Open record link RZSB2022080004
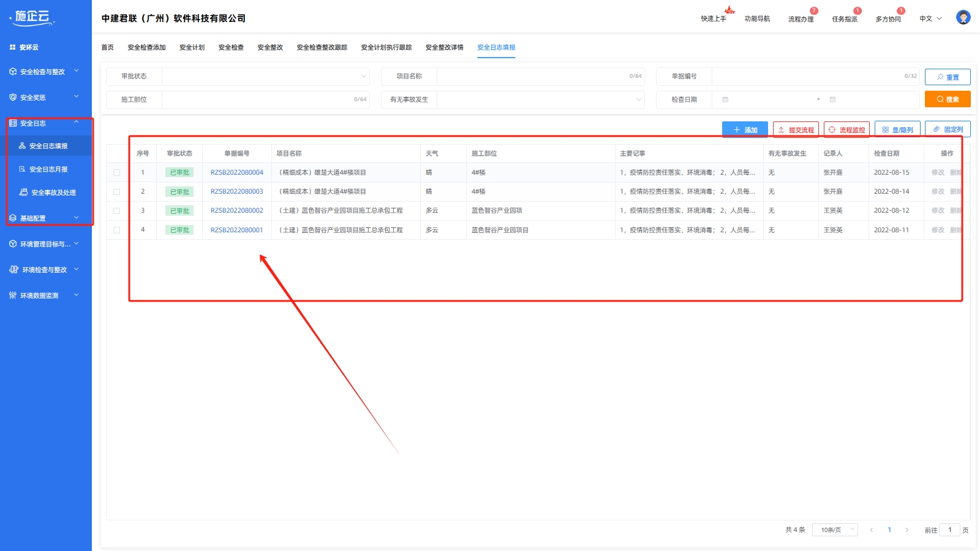 tap(236, 173)
